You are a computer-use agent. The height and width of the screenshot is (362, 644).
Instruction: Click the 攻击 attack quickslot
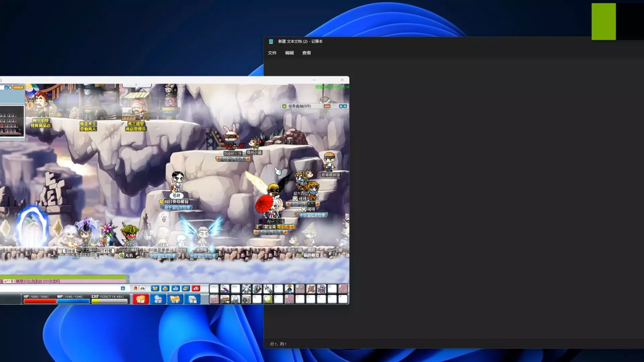pyautogui.click(x=214, y=299)
